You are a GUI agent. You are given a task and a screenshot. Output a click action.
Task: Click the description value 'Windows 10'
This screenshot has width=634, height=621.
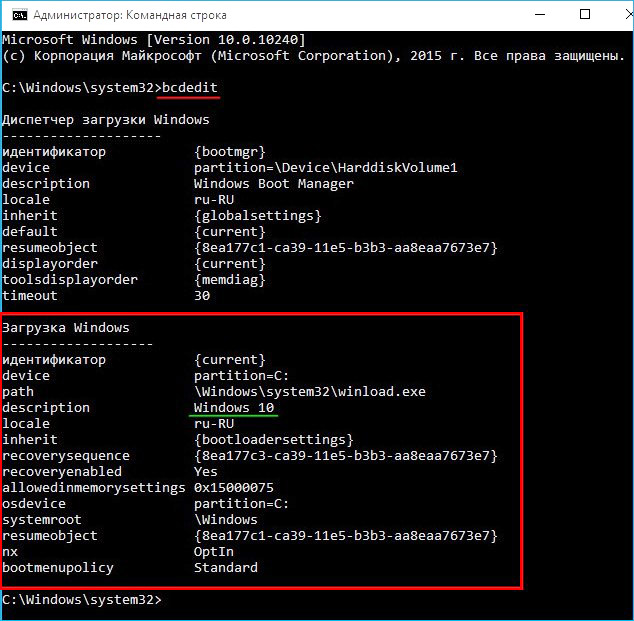tap(234, 408)
